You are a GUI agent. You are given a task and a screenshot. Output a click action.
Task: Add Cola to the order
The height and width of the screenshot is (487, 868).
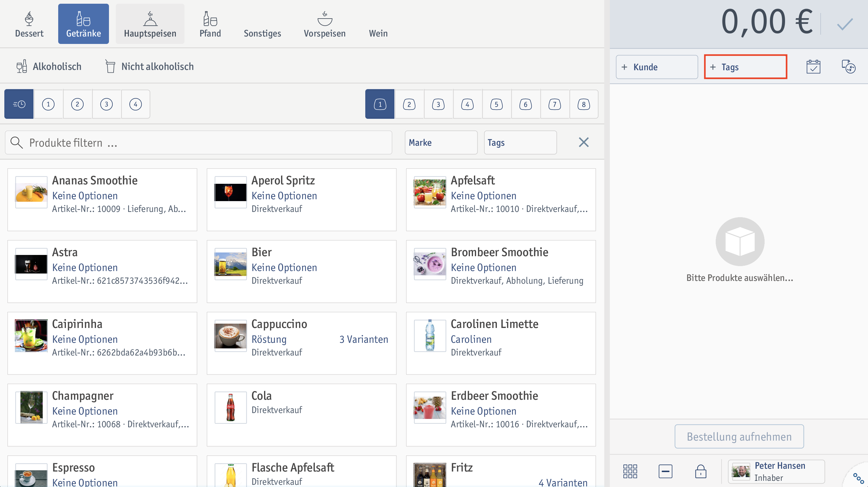tap(301, 415)
